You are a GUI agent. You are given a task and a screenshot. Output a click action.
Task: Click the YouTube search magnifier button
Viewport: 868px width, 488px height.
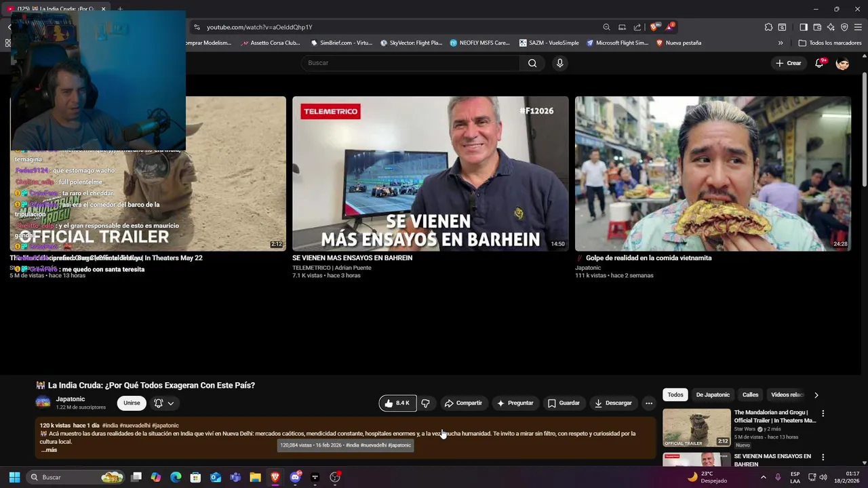pyautogui.click(x=532, y=63)
